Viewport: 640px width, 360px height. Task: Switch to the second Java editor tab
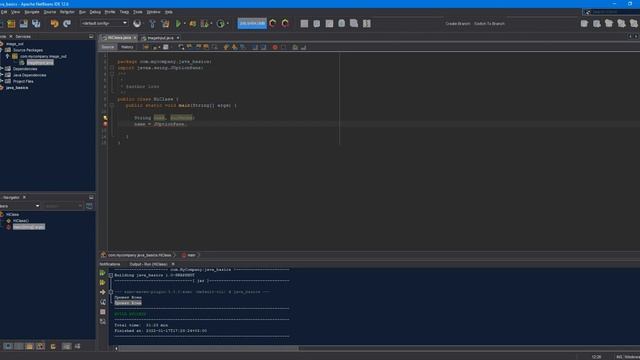click(x=160, y=38)
